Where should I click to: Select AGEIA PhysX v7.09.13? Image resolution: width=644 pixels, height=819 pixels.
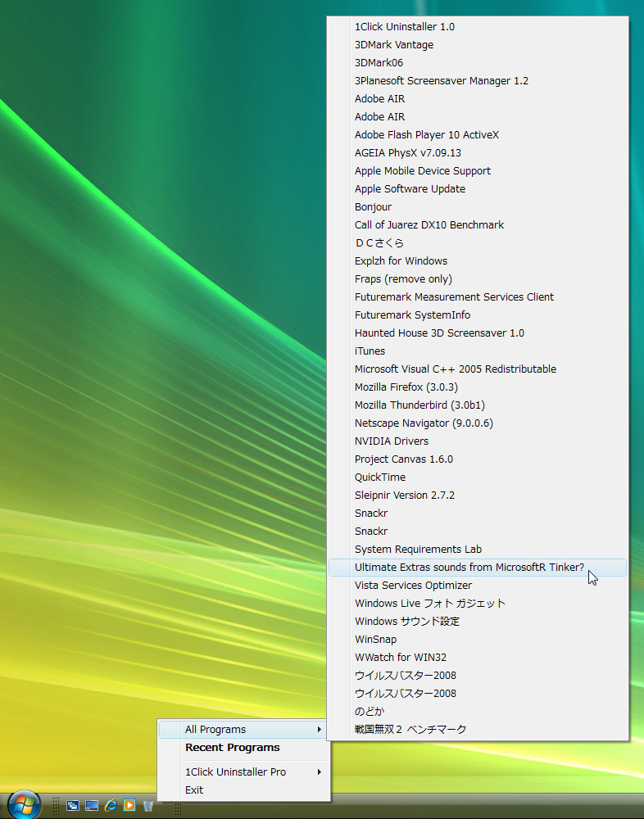[x=477, y=153]
